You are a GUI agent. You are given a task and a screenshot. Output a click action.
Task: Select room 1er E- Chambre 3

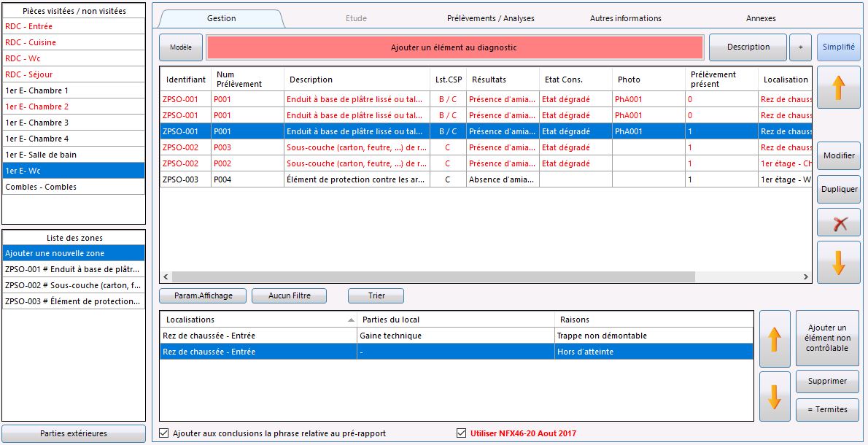point(74,123)
